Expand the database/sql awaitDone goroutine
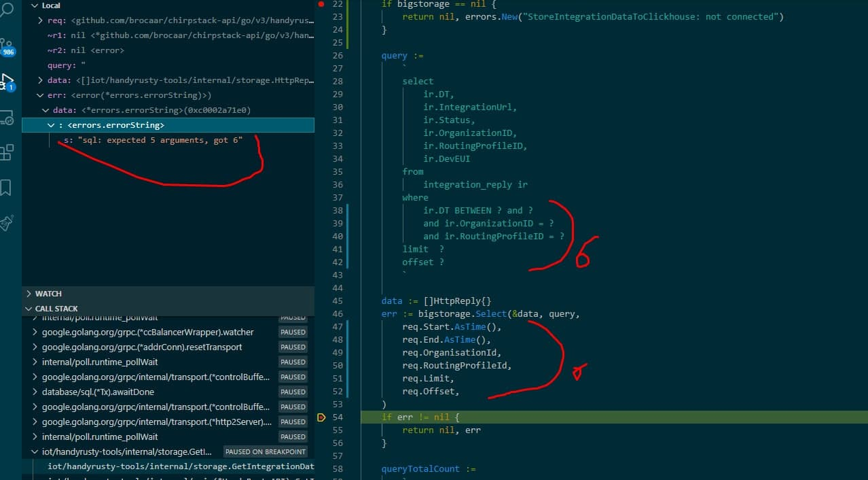The image size is (868, 480). click(x=35, y=392)
